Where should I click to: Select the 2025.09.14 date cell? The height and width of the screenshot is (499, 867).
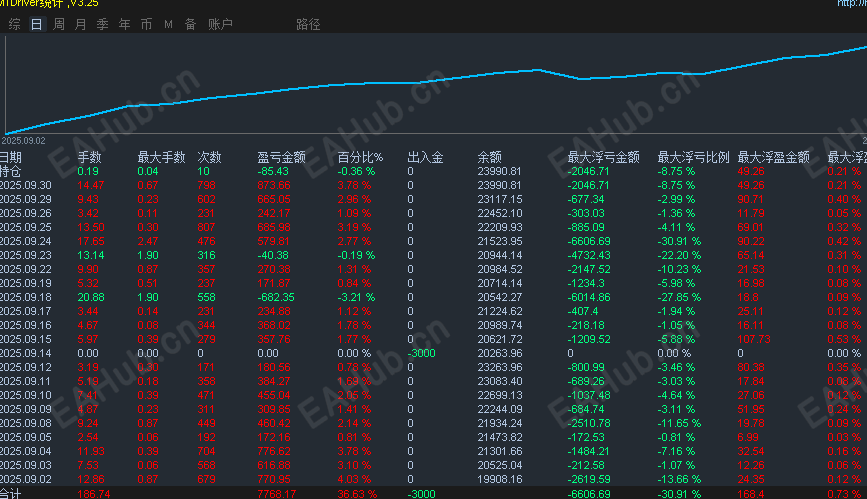tap(25, 353)
